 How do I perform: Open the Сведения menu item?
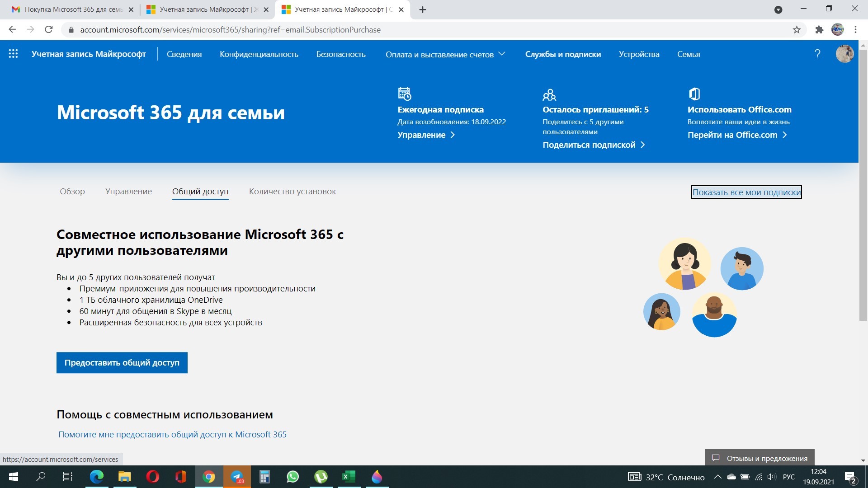click(x=184, y=54)
